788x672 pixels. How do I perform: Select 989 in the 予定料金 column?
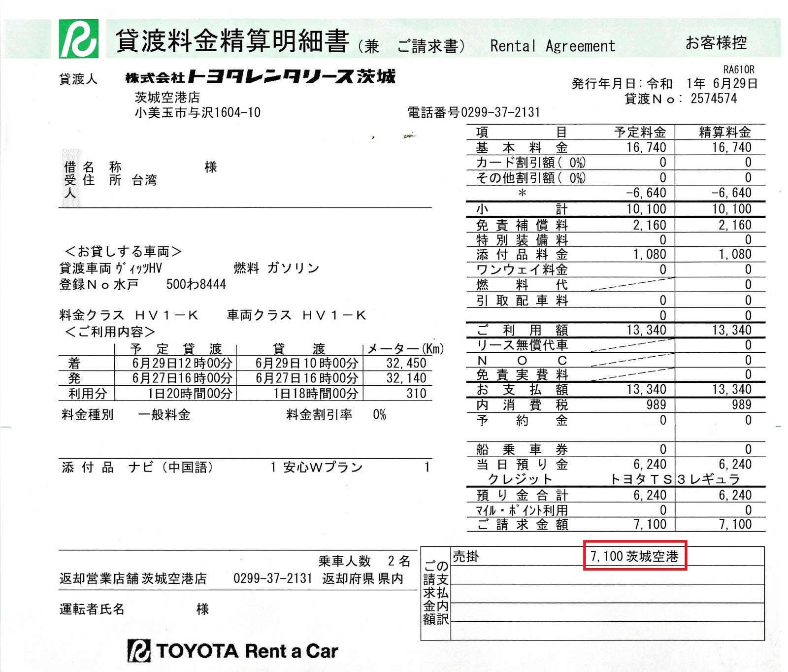pyautogui.click(x=656, y=404)
